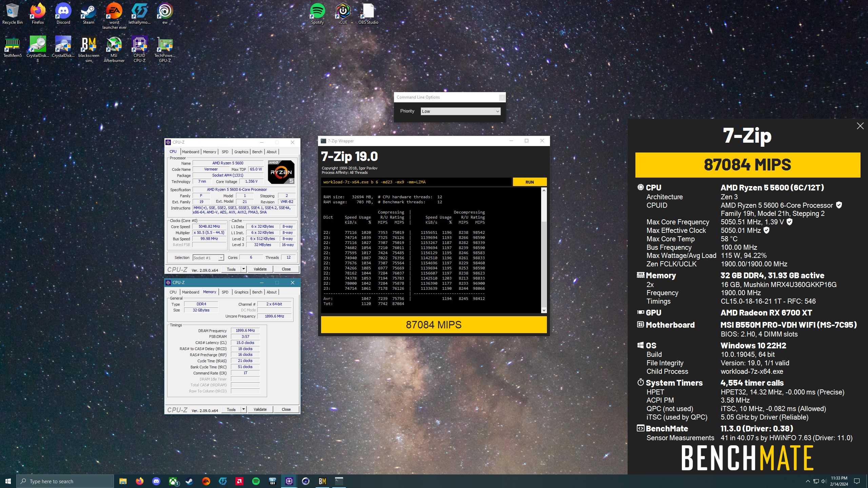Open the Recycle Bin desktop icon
This screenshot has height=488, width=868.
[13, 14]
